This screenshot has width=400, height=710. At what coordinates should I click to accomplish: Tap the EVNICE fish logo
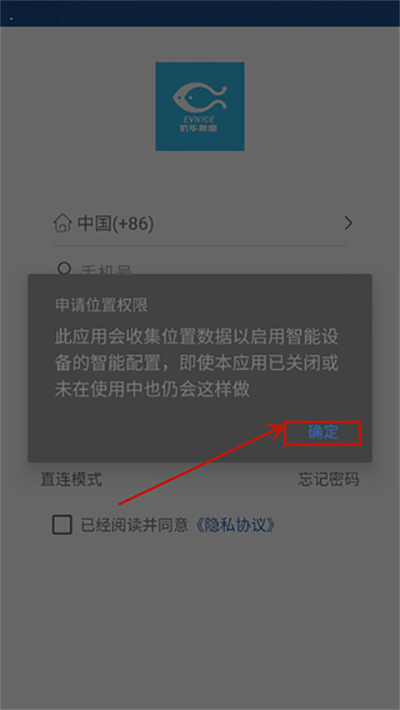tap(200, 106)
